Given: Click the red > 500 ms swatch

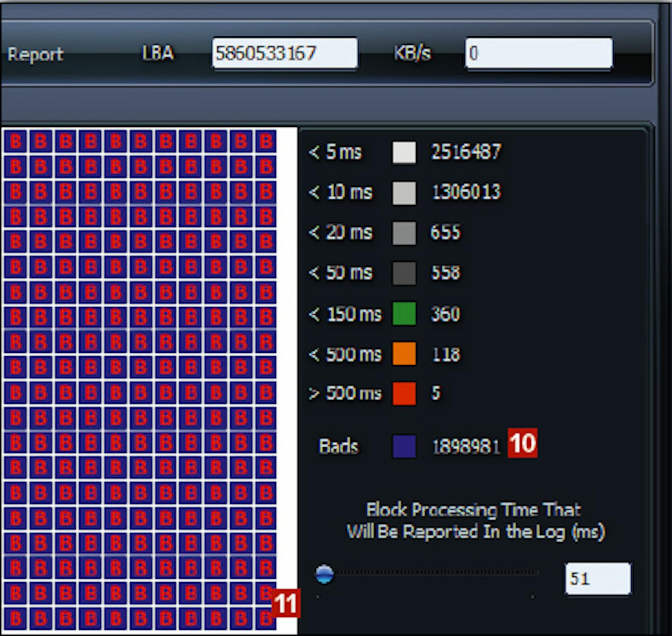Looking at the screenshot, I should pyautogui.click(x=404, y=394).
